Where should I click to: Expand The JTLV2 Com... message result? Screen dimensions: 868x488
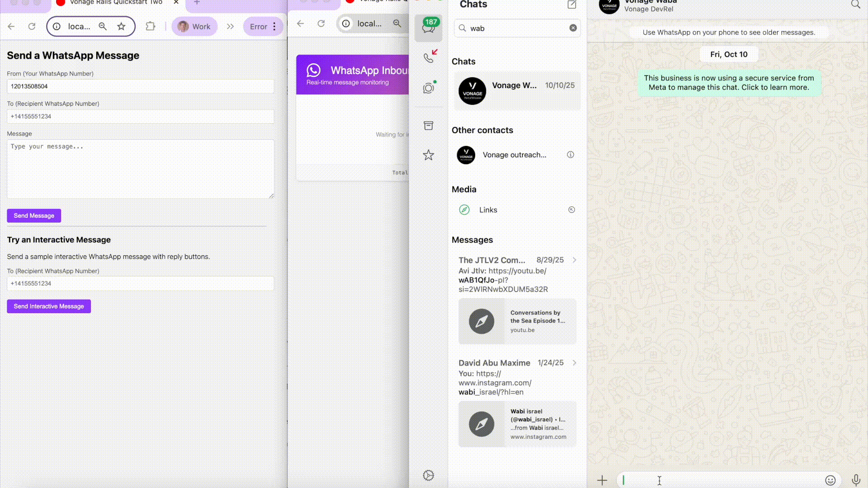pos(575,260)
